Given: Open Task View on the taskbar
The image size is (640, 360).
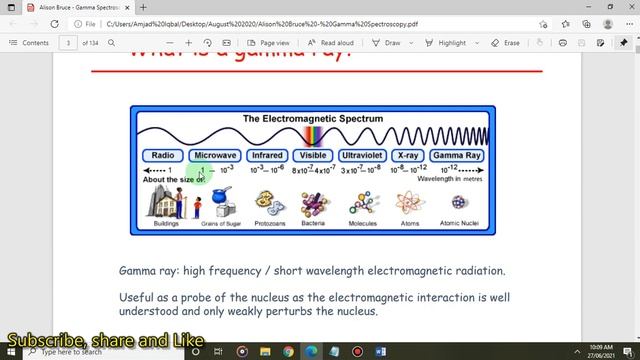Looking at the screenshot, I should 218,352.
